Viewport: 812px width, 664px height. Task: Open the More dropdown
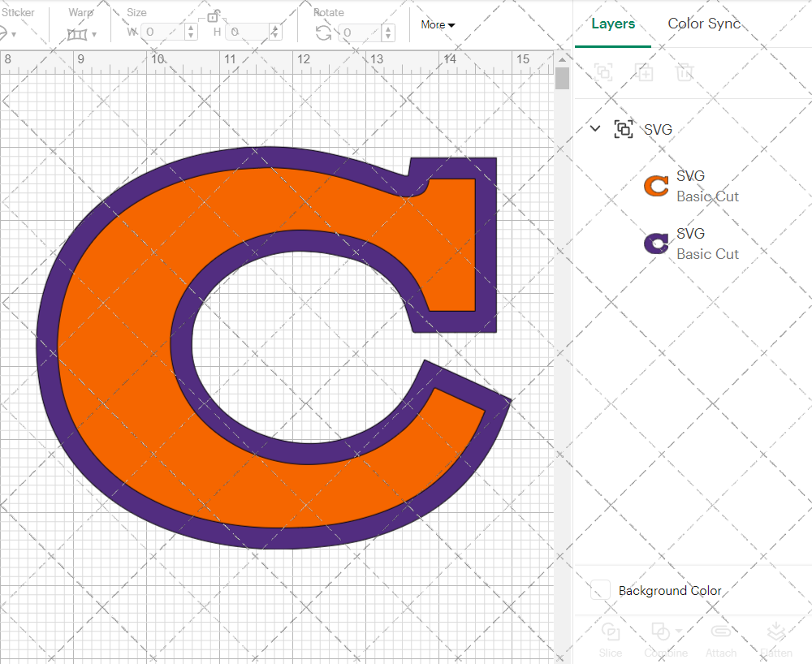pos(437,24)
